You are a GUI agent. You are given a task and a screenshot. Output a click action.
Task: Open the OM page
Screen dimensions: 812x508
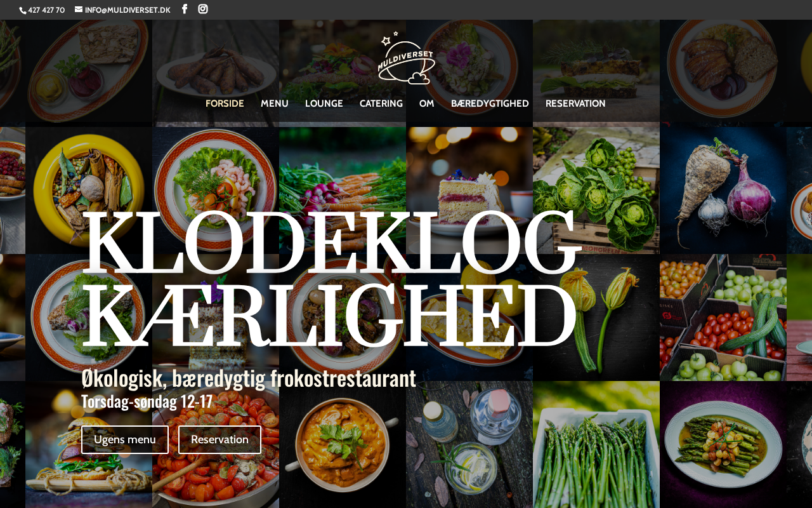[x=427, y=104]
